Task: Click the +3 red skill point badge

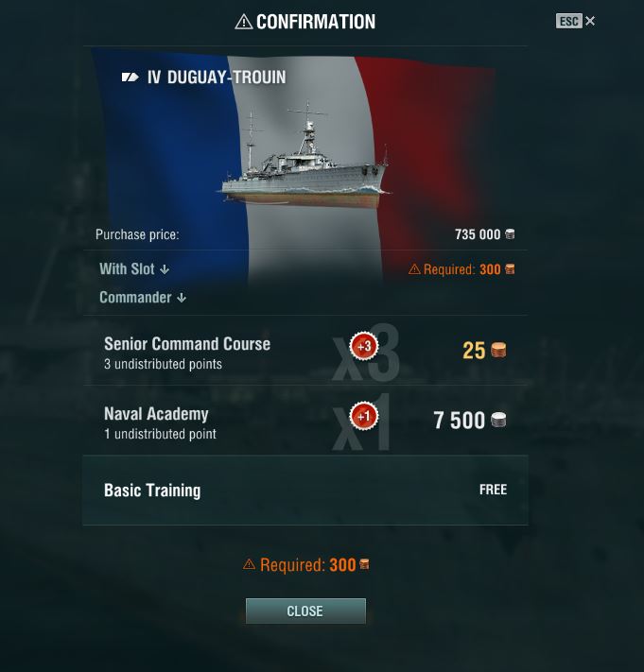Action: pos(364,346)
